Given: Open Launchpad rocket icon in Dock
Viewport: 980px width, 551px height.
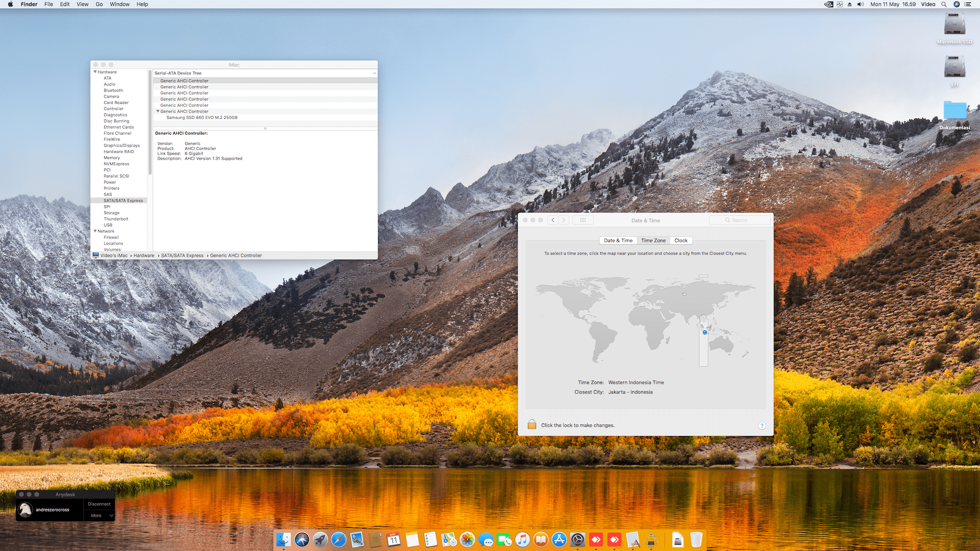Looking at the screenshot, I should click(x=320, y=539).
